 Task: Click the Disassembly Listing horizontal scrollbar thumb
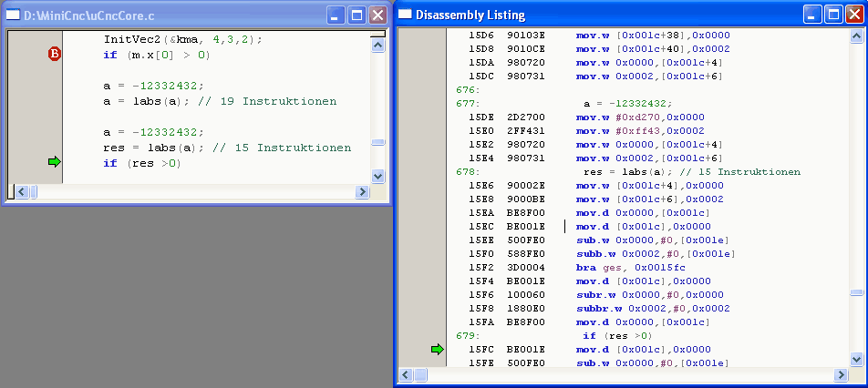(420, 374)
